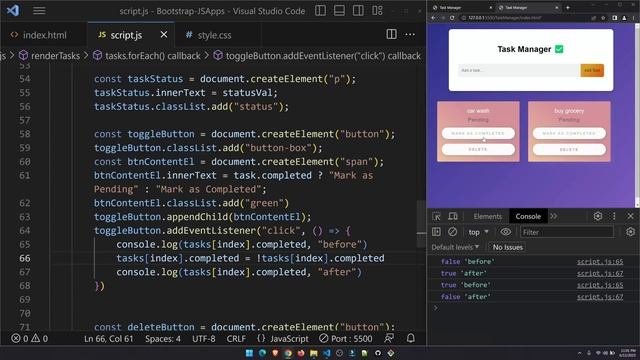
Task: Toggle the bottom panel layout icon
Action: 339,11
